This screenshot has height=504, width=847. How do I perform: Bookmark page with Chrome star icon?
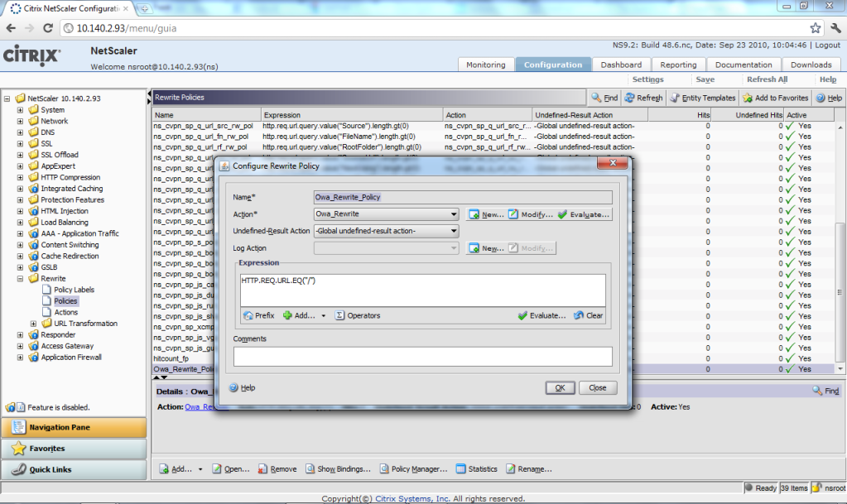[816, 28]
